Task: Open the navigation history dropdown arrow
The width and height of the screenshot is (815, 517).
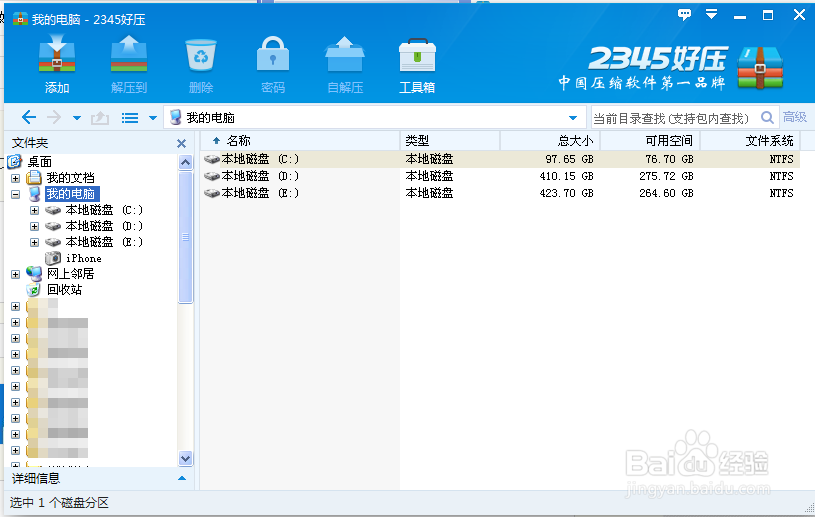Action: click(77, 118)
